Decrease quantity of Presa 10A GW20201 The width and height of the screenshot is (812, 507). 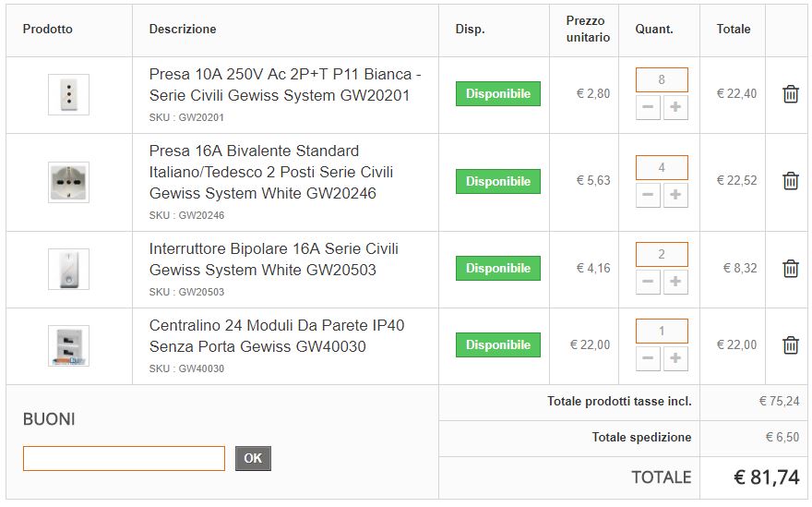pos(648,107)
